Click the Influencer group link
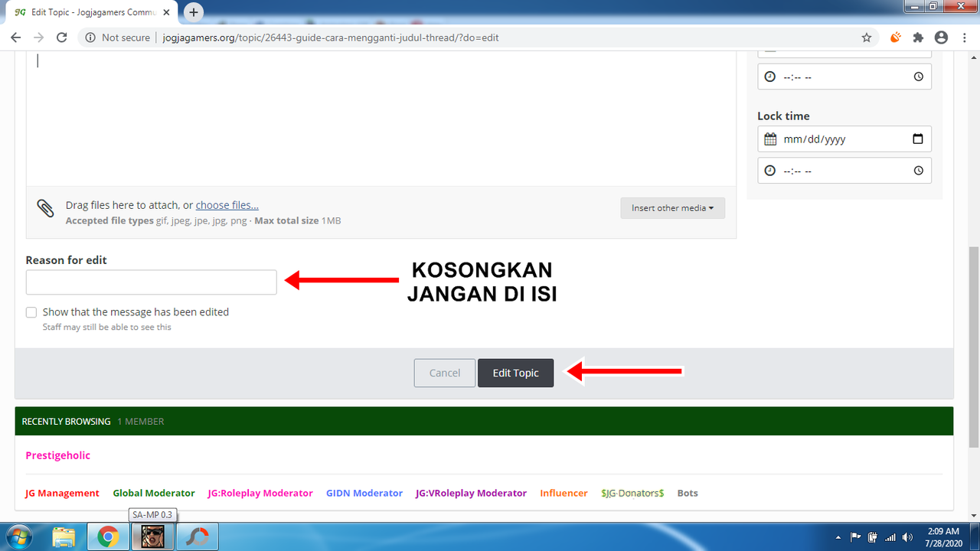The height and width of the screenshot is (551, 980). (563, 493)
